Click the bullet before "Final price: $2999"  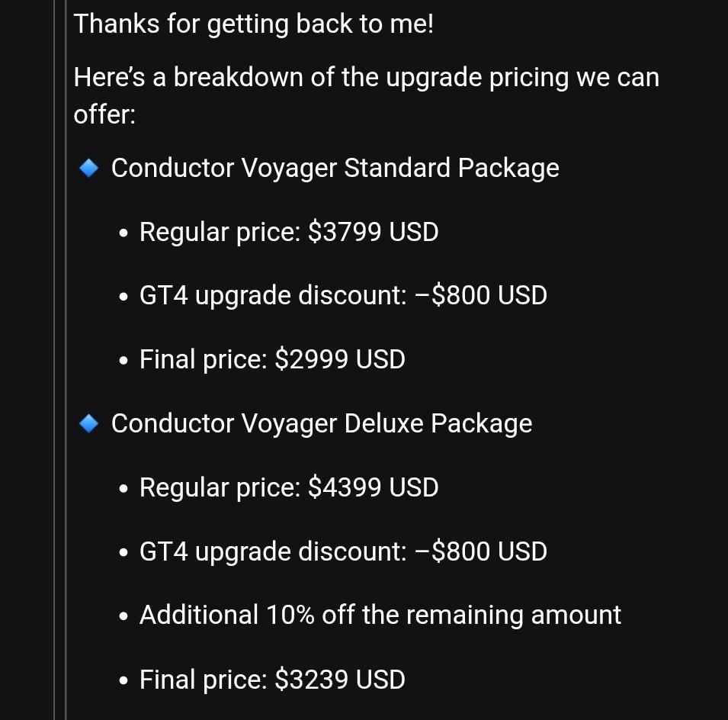pyautogui.click(x=124, y=361)
